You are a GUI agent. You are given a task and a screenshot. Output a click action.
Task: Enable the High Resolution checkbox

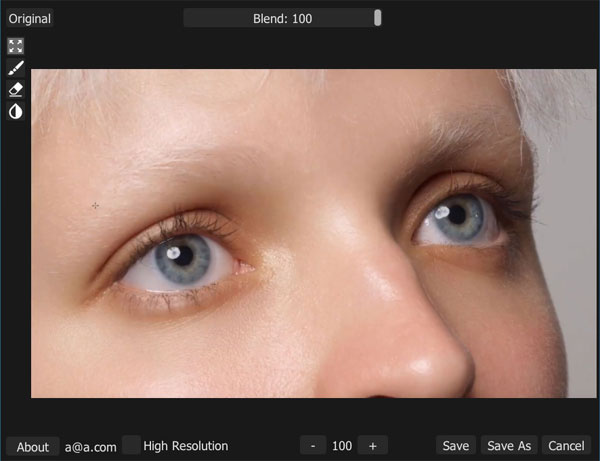point(131,445)
